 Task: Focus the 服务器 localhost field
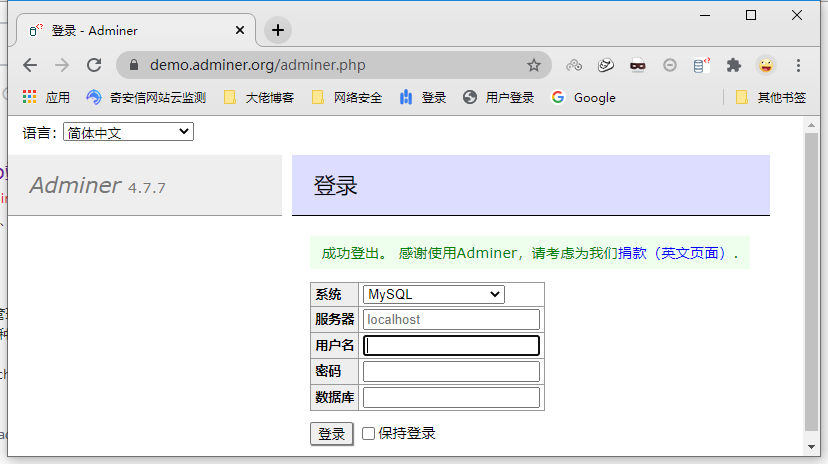point(451,319)
